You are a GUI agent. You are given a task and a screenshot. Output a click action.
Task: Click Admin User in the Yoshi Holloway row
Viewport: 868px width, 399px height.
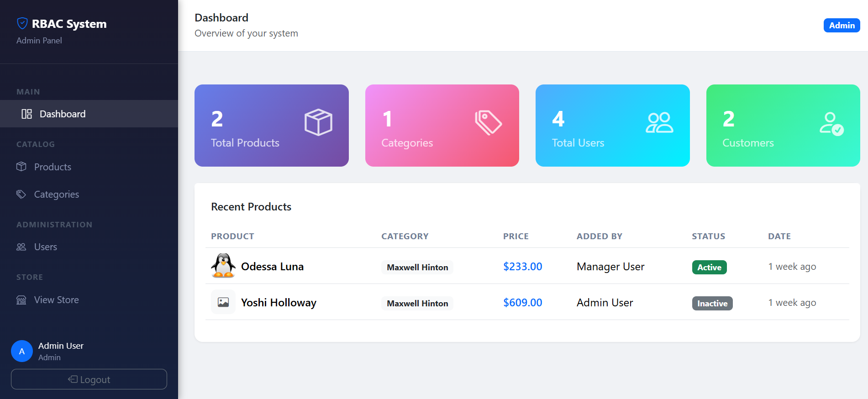tap(605, 303)
